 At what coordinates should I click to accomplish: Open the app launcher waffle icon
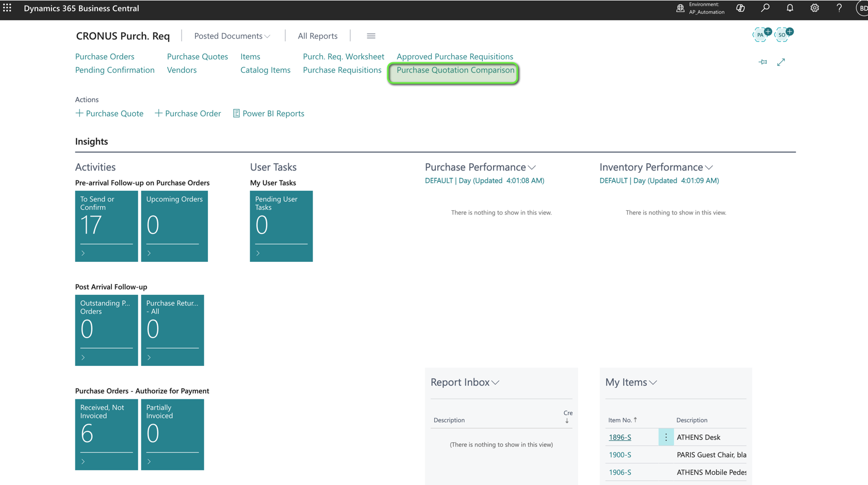tap(7, 8)
